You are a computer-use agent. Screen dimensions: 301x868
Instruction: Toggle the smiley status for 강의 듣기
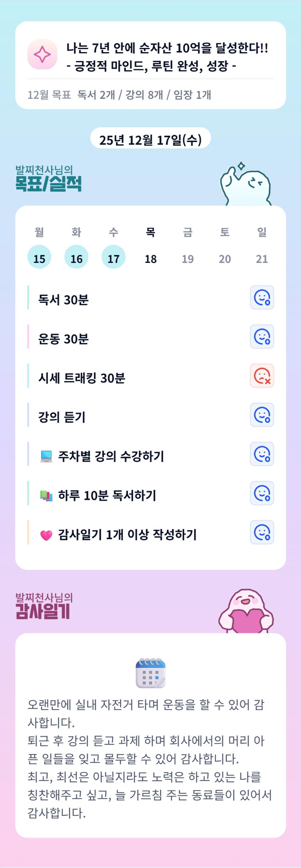coord(262,415)
